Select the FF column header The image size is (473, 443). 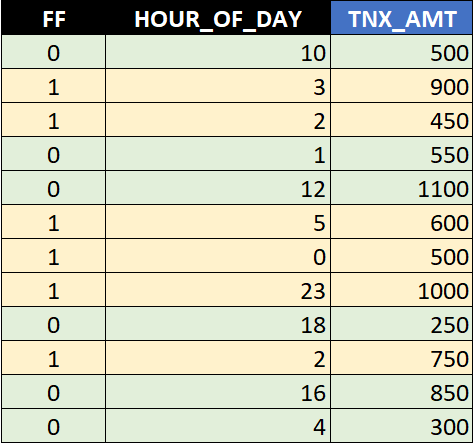tap(53, 18)
